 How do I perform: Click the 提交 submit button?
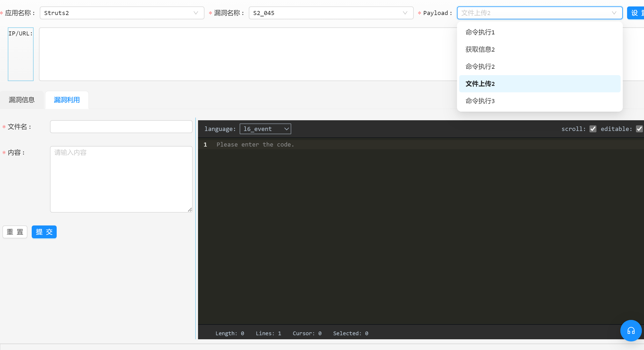[x=44, y=232]
